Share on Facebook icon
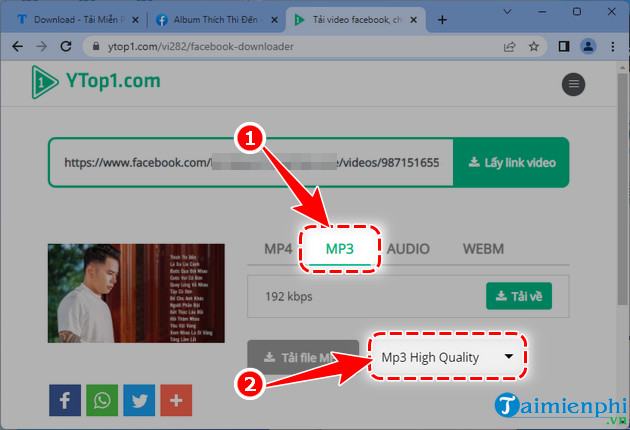The width and height of the screenshot is (630, 430). pos(65,400)
